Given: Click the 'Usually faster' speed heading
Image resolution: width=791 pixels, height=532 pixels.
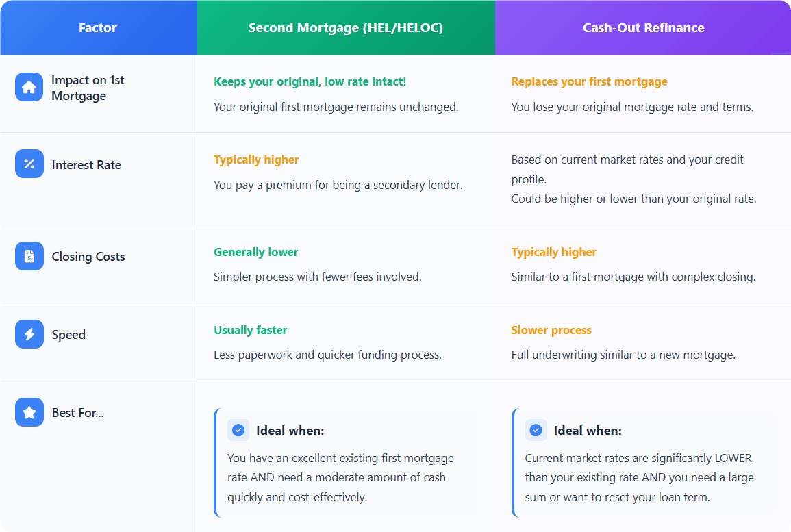Looking at the screenshot, I should (250, 330).
